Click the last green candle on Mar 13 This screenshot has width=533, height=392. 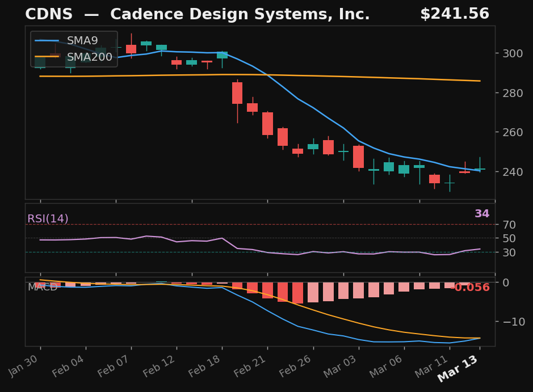pos(480,169)
